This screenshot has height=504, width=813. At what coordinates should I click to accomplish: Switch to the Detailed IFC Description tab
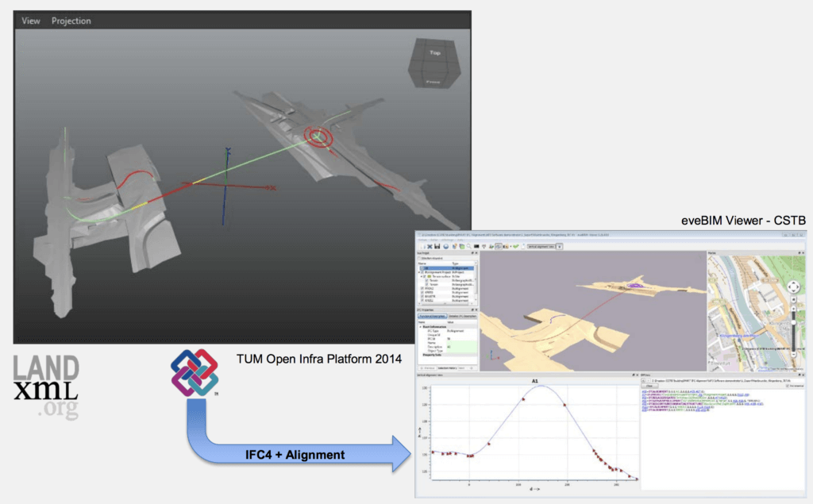click(x=463, y=317)
